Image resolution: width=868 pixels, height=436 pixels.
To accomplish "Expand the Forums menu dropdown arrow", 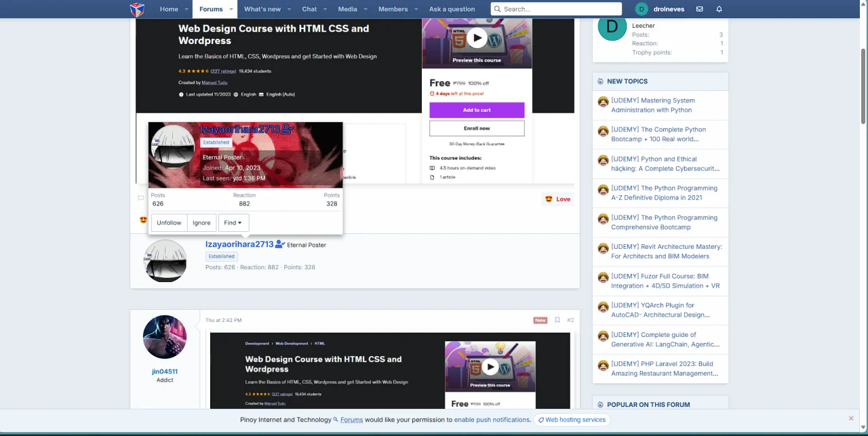I will [x=231, y=9].
